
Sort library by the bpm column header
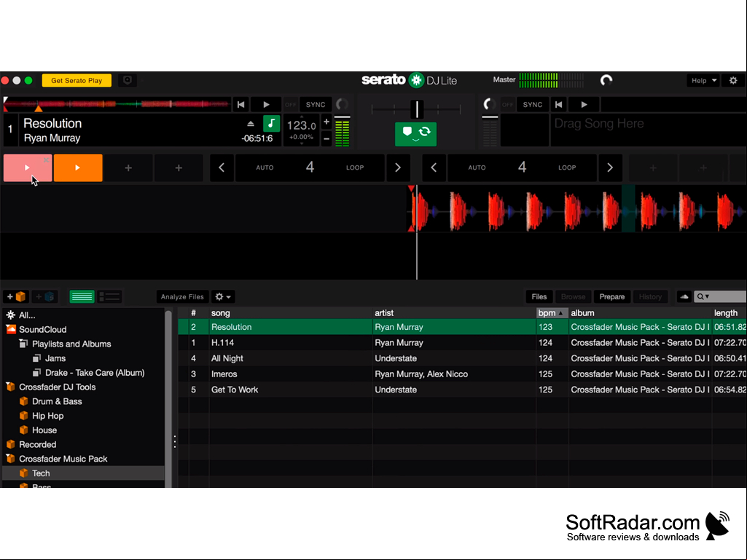coord(552,313)
